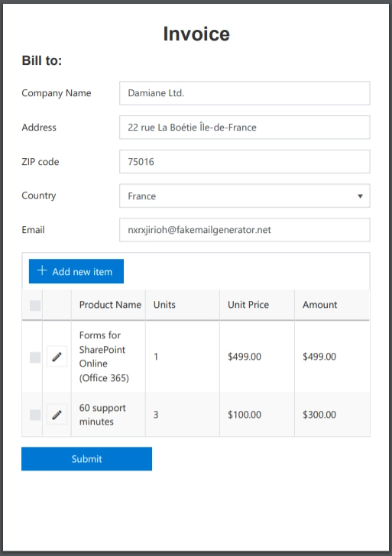Screen dimensions: 392x556
Task: Toggle the select-all checkbox in table header
Action: coord(35,305)
